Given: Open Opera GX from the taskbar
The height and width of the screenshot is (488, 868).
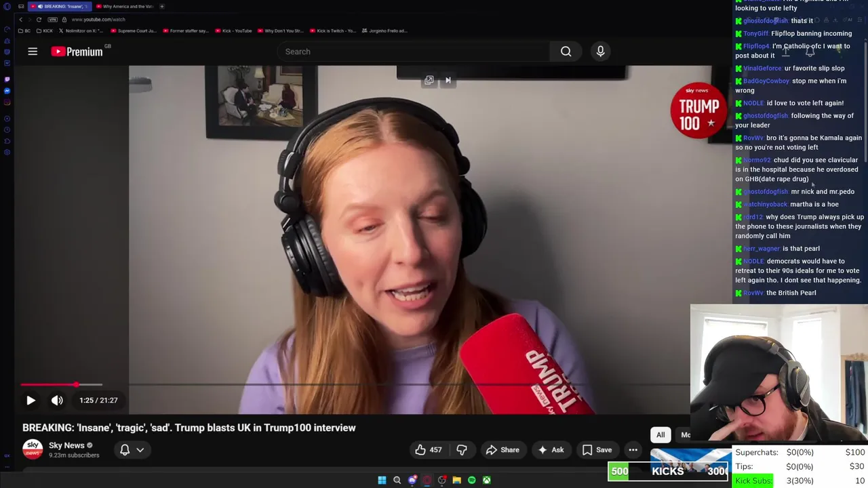Looking at the screenshot, I should pyautogui.click(x=427, y=481).
